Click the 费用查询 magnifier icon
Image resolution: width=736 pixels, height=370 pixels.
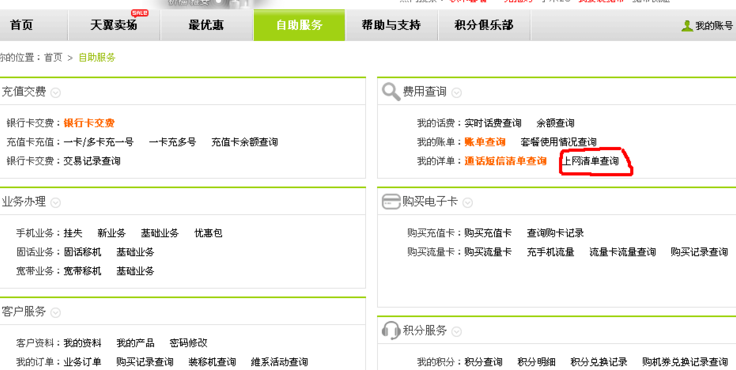(x=391, y=92)
